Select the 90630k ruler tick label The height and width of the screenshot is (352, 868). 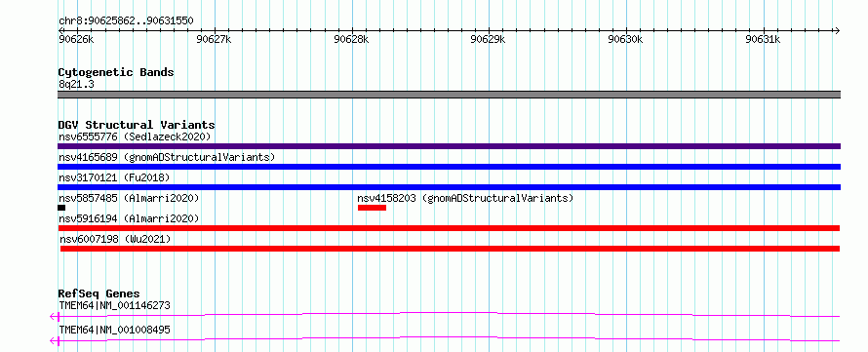click(625, 39)
